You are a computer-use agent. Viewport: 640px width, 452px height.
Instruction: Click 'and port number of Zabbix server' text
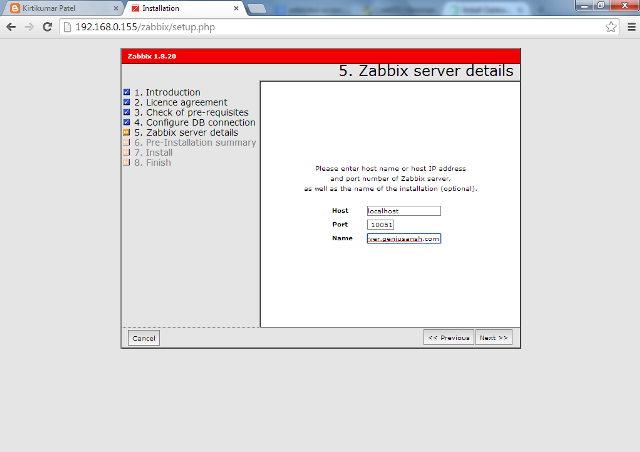(x=390, y=178)
